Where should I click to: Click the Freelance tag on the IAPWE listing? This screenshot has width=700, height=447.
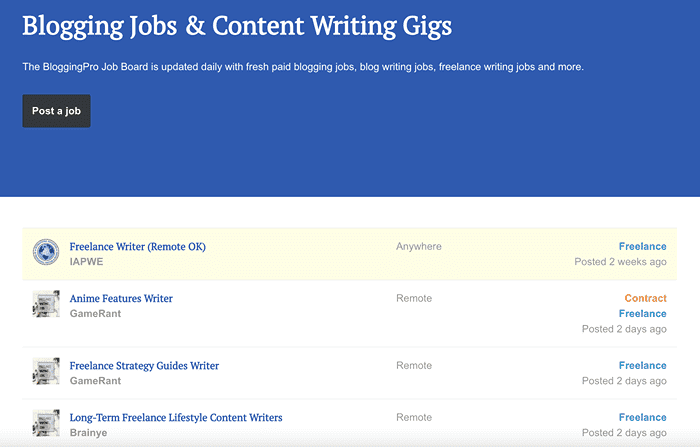tap(642, 246)
